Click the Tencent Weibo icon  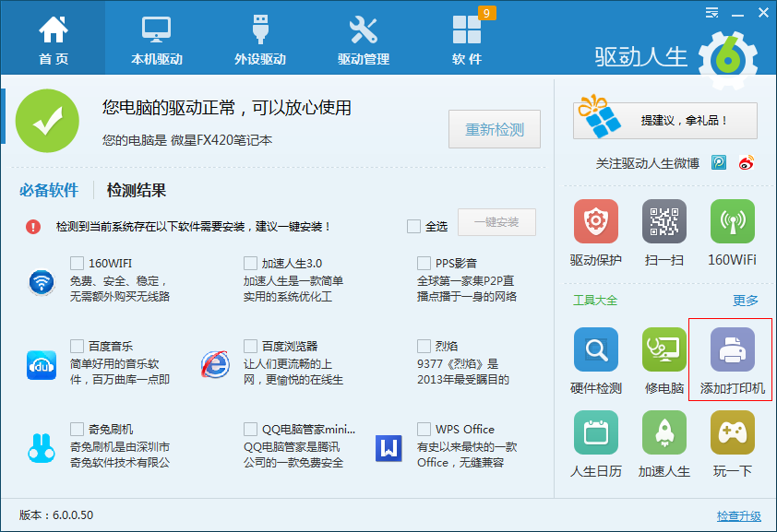coord(719,162)
